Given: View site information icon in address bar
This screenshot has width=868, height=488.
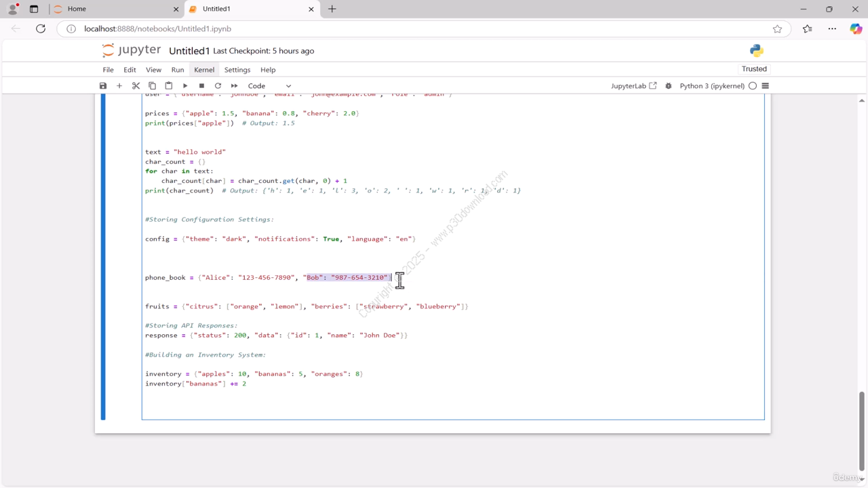Looking at the screenshot, I should [x=71, y=28].
